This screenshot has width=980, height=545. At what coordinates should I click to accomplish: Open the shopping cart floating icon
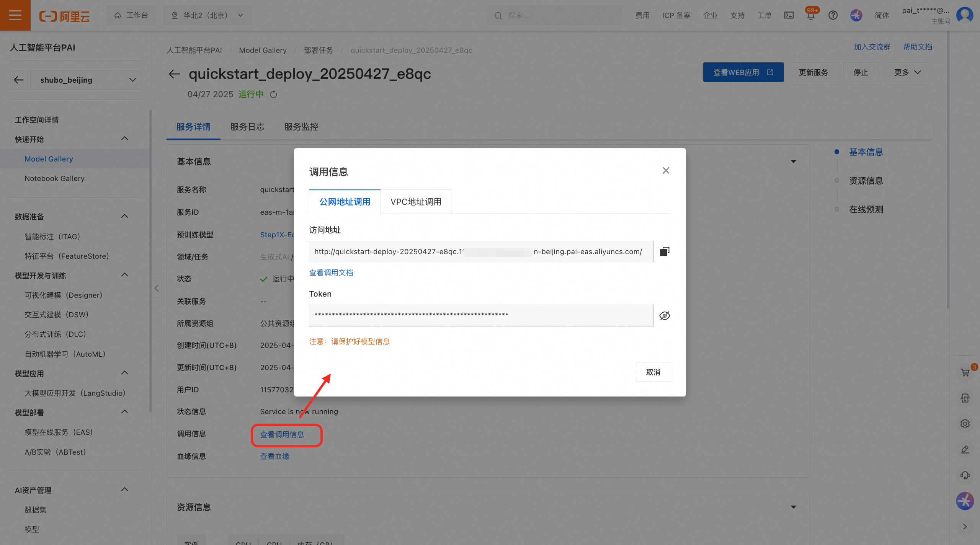click(x=965, y=372)
